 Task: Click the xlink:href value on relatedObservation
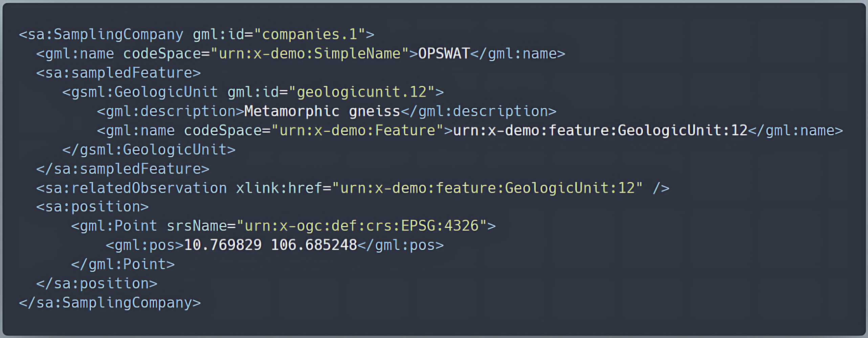click(x=487, y=188)
